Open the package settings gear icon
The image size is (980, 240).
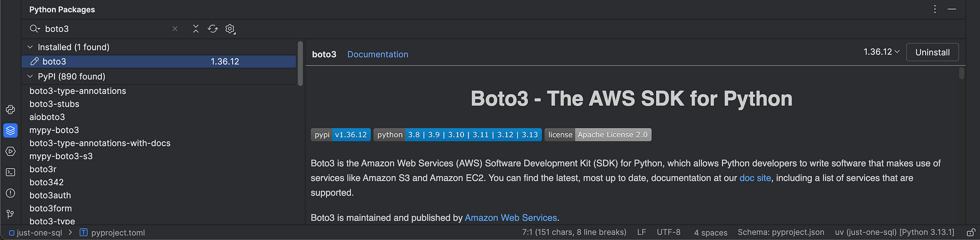click(230, 29)
